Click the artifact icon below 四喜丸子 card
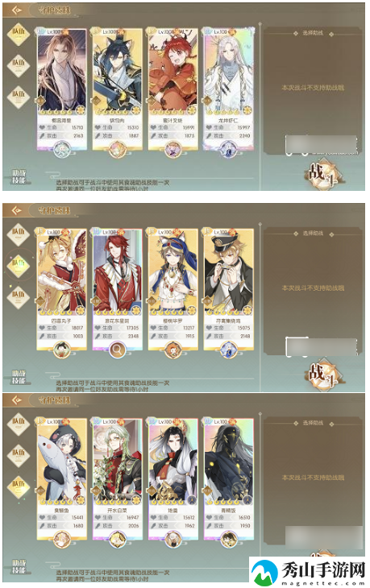The height and width of the screenshot is (588, 370). point(61,350)
